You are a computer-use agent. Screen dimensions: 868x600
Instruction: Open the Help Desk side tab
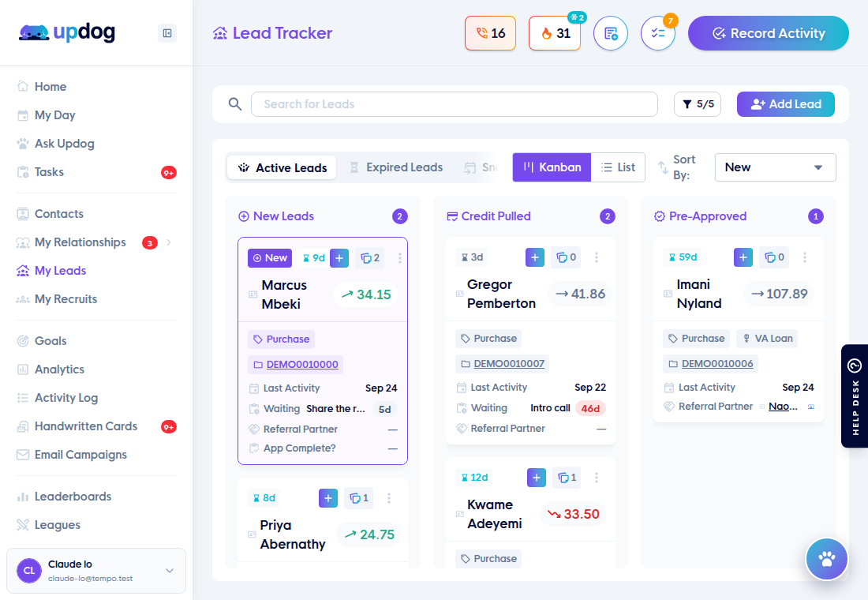pos(855,396)
